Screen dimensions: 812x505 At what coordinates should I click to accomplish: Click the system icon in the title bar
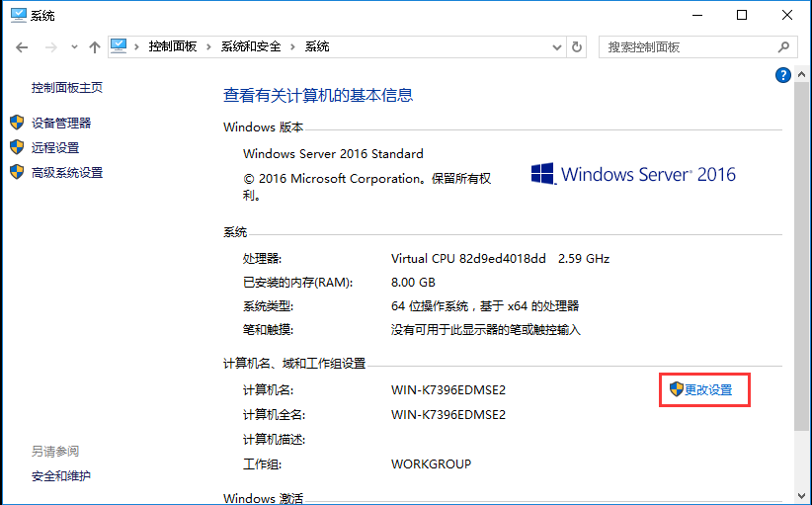coord(18,15)
